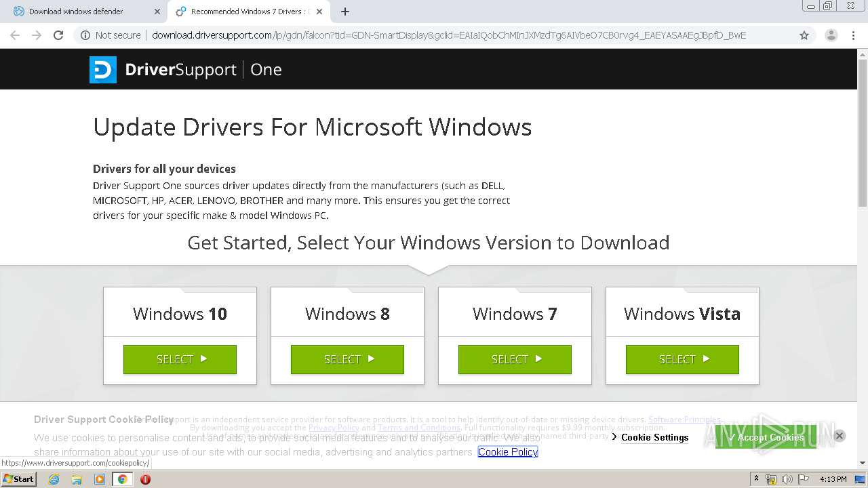The height and width of the screenshot is (488, 868).
Task: Launch Internet Explorer from taskbar
Action: pos(54,479)
